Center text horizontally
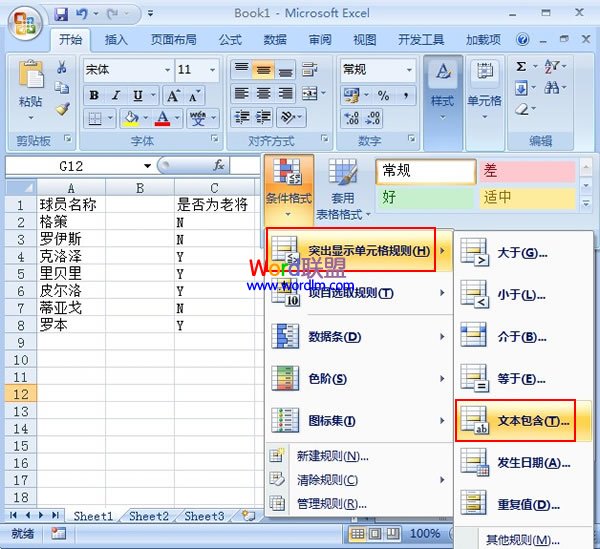This screenshot has width=600, height=549. point(263,93)
